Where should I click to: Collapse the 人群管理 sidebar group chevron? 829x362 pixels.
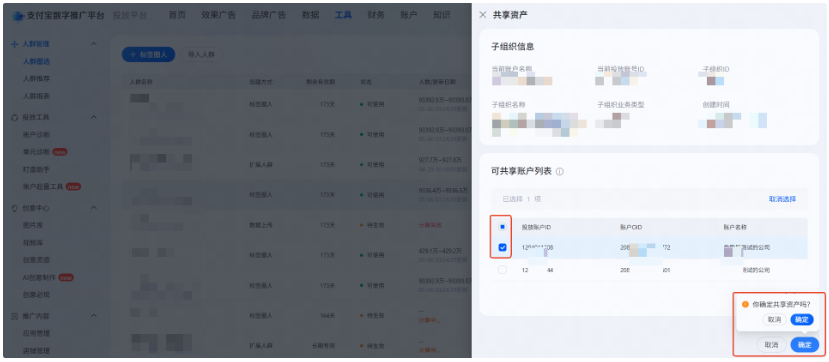pos(94,44)
